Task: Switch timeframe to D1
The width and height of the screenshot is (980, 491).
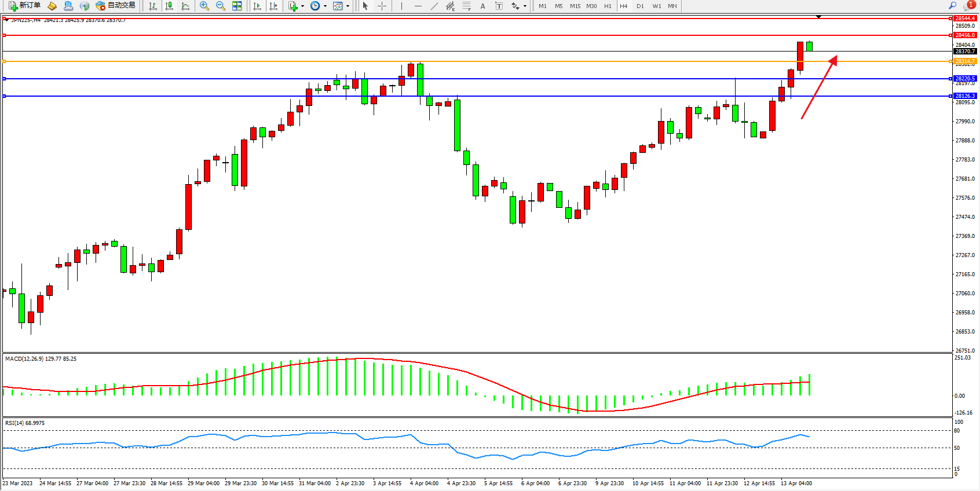Action: click(640, 6)
